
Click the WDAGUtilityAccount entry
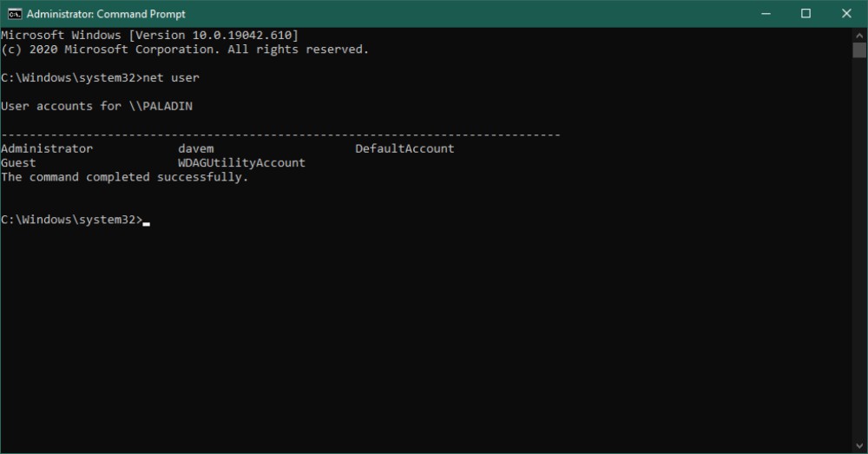click(241, 163)
